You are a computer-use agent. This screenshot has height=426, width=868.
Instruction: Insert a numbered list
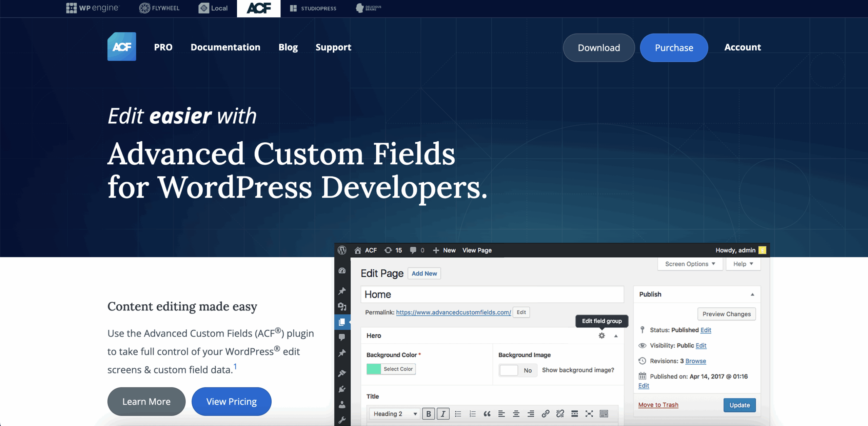pyautogui.click(x=472, y=413)
